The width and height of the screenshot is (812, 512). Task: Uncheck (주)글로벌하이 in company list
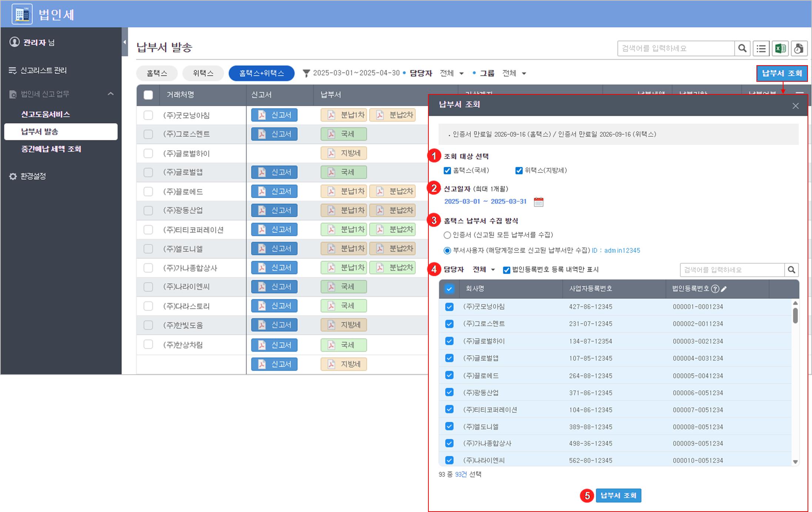(x=449, y=341)
